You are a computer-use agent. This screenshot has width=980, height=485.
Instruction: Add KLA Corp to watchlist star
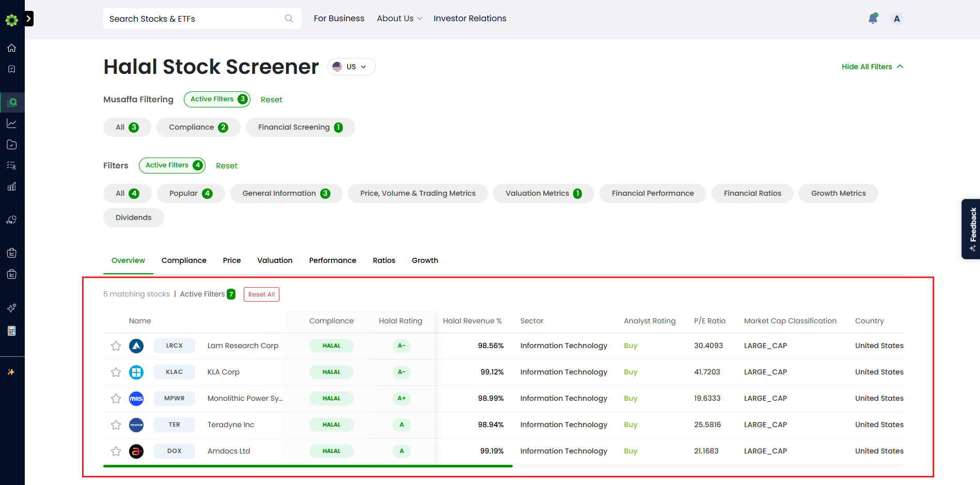click(116, 372)
